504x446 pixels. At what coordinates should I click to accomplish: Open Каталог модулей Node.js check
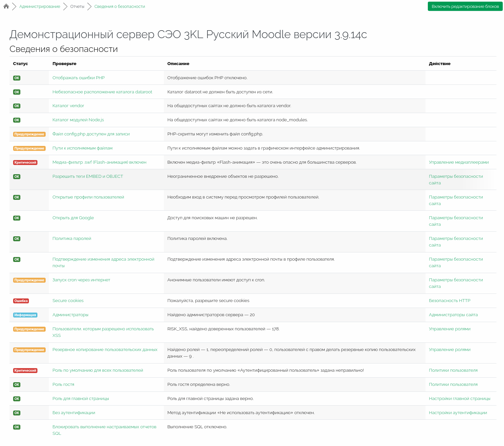78,120
